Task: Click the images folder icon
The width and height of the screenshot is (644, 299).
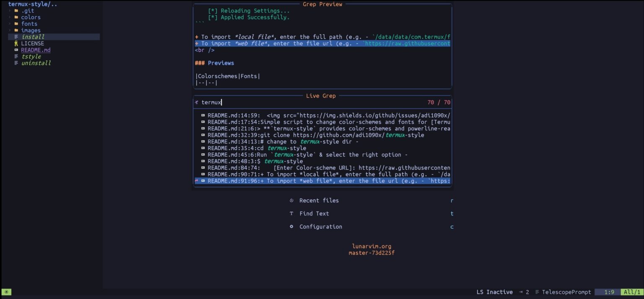Action: coord(16,30)
